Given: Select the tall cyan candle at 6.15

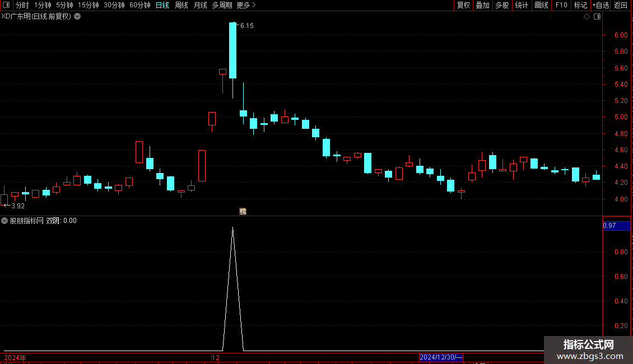Looking at the screenshot, I should [x=233, y=50].
